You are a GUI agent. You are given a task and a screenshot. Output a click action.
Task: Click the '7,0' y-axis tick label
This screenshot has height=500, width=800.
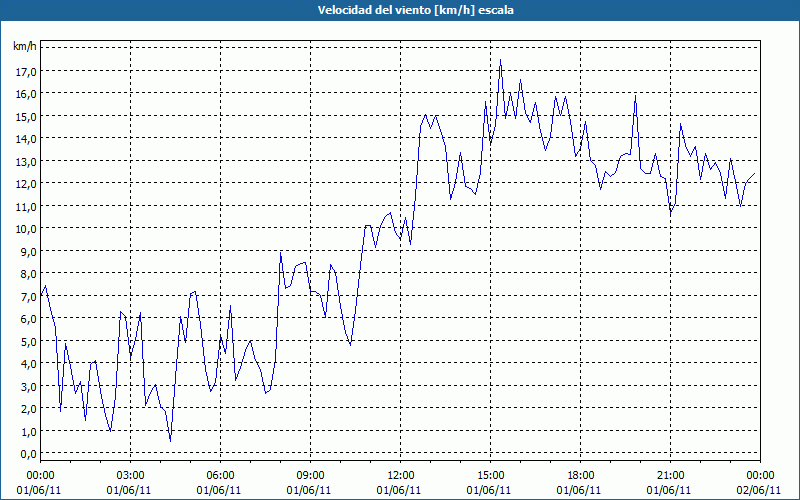[x=29, y=296]
